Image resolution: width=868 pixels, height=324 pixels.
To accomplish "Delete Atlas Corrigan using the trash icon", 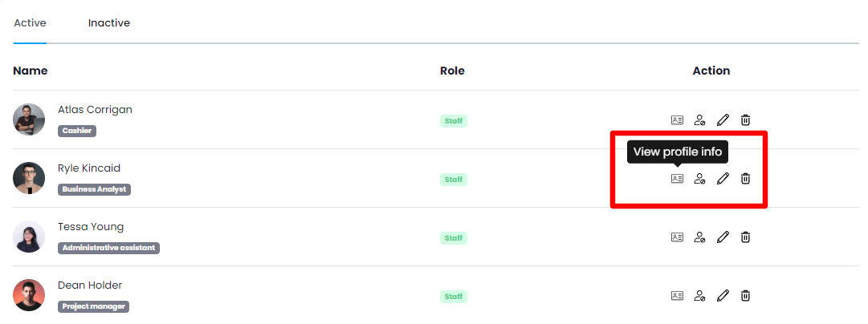I will tap(745, 120).
